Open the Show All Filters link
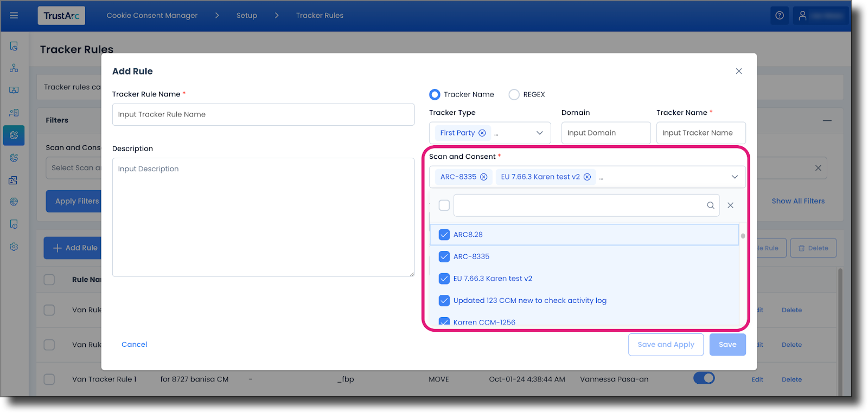Screen dimensions: 868x413 point(798,201)
